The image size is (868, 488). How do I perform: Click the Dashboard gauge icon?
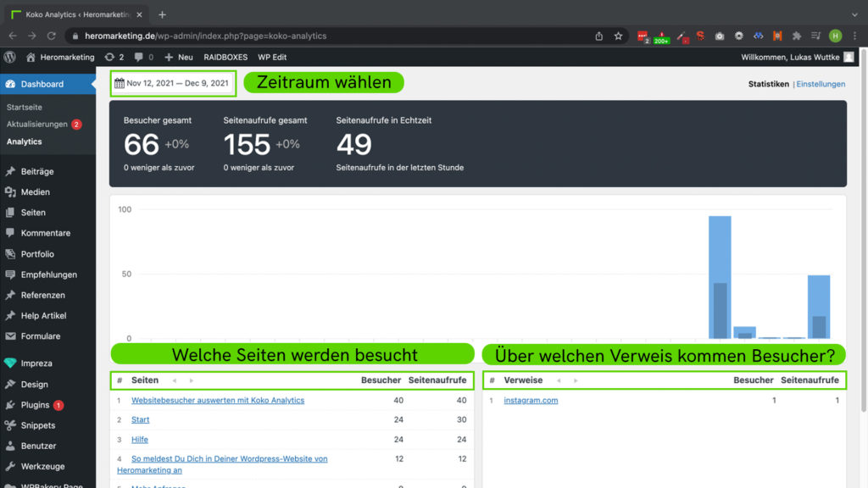pos(10,84)
